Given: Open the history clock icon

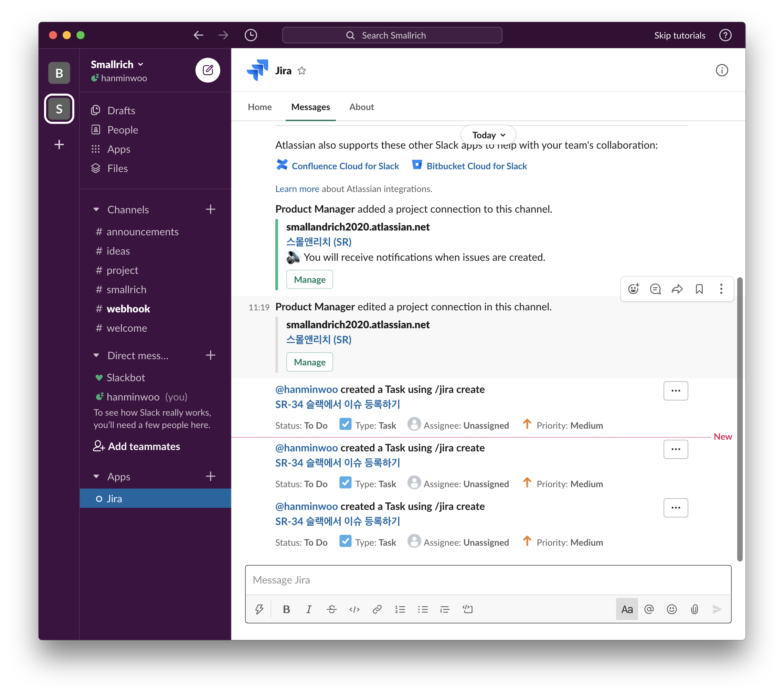Looking at the screenshot, I should coord(251,35).
